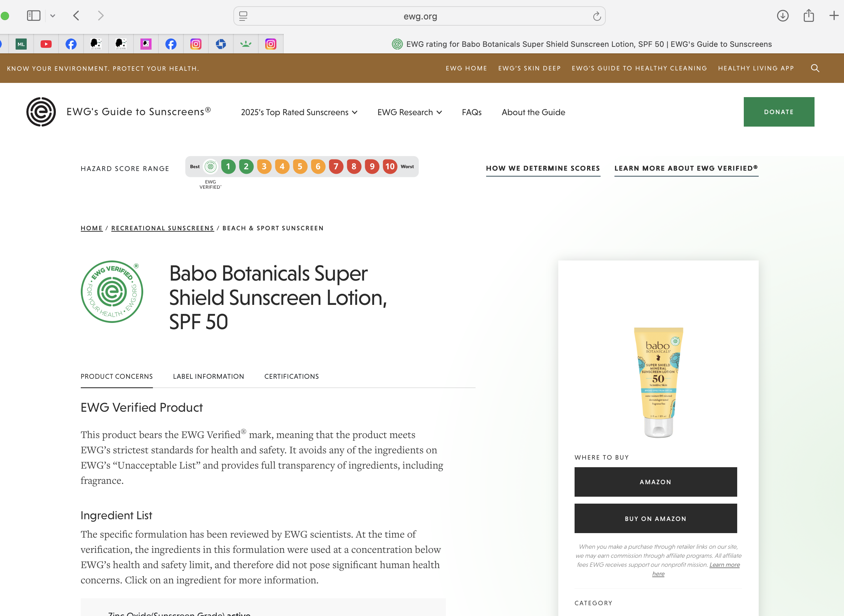
Task: Click the page reload icon in address bar
Action: tap(596, 16)
